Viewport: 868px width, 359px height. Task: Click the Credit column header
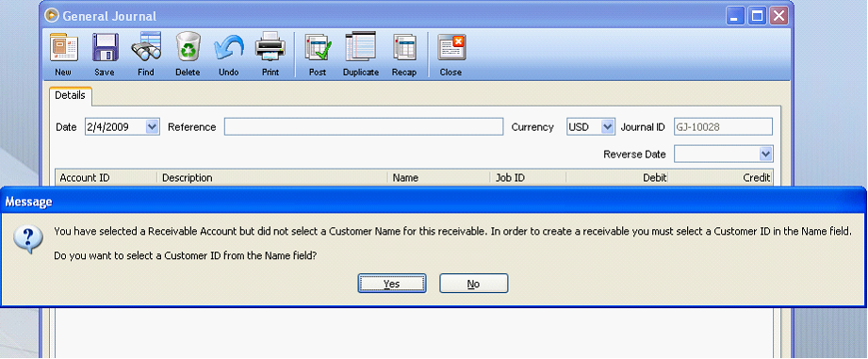click(x=721, y=177)
